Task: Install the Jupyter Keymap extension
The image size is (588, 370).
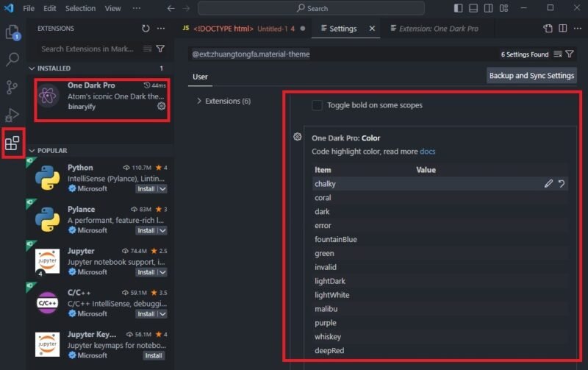Action: (154, 355)
